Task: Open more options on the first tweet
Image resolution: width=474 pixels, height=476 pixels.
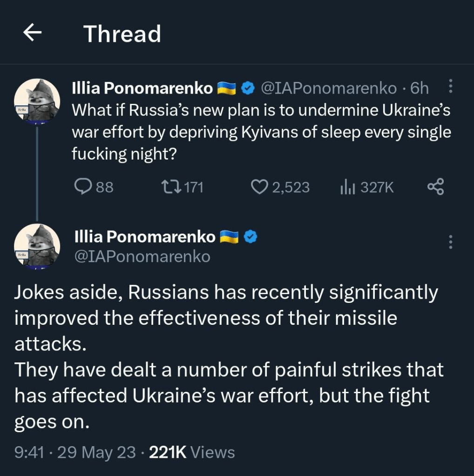Action: coord(450,87)
